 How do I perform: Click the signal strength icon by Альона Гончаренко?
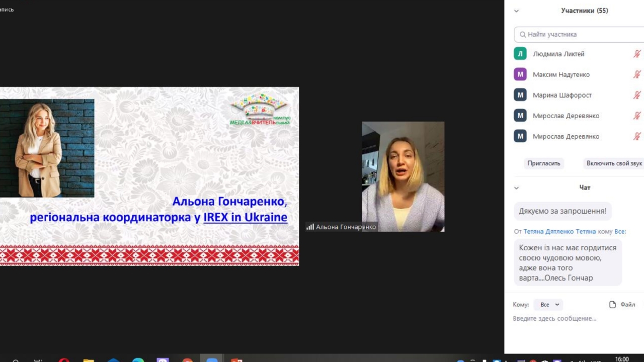pos(310,227)
